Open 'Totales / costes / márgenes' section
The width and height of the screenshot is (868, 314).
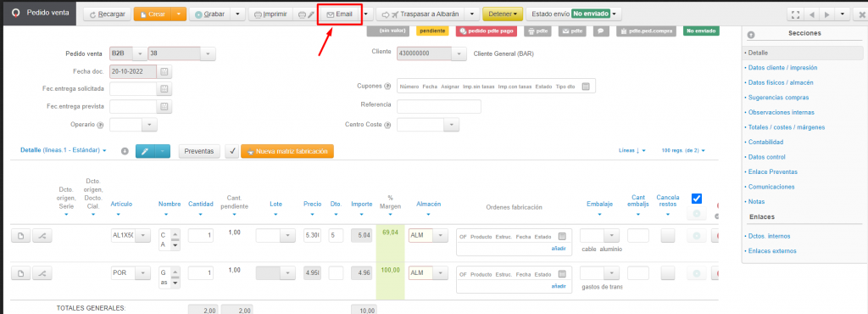point(787,127)
